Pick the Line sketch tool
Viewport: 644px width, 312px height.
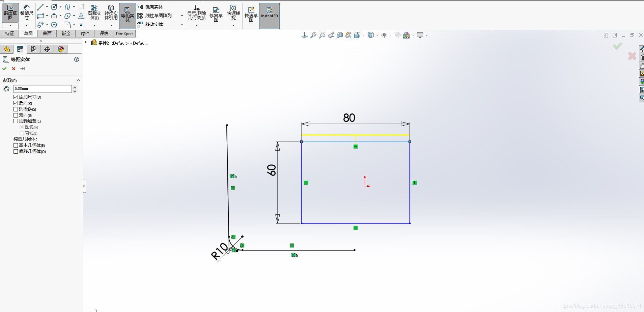pos(40,7)
